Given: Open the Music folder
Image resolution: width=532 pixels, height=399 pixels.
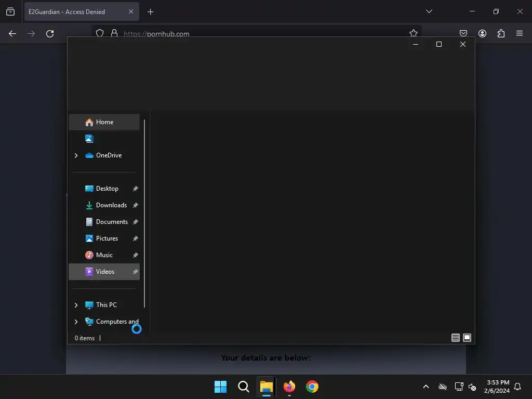Looking at the screenshot, I should [104, 255].
